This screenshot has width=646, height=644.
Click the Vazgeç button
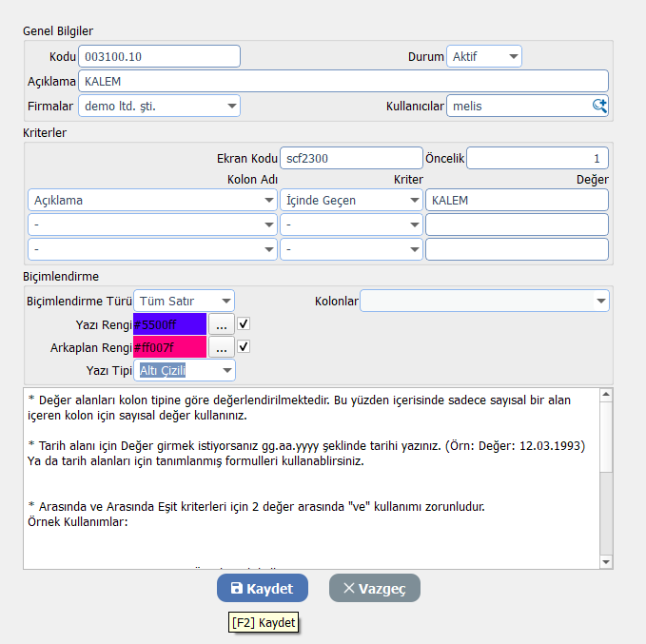coord(375,589)
